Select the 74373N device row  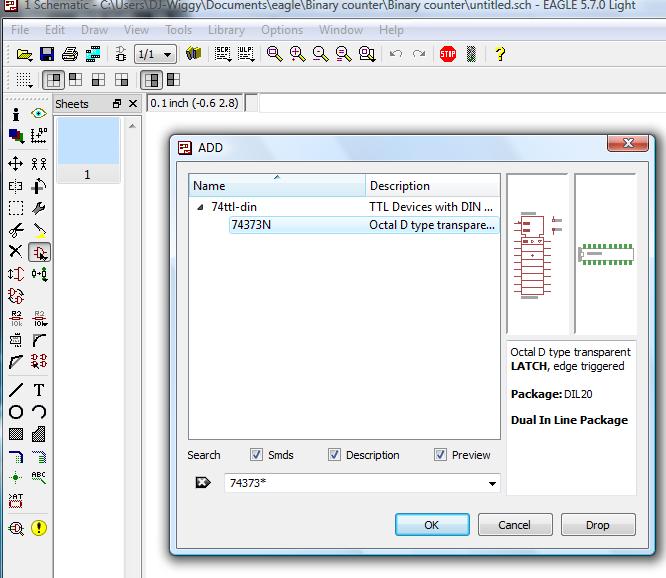pyautogui.click(x=364, y=225)
